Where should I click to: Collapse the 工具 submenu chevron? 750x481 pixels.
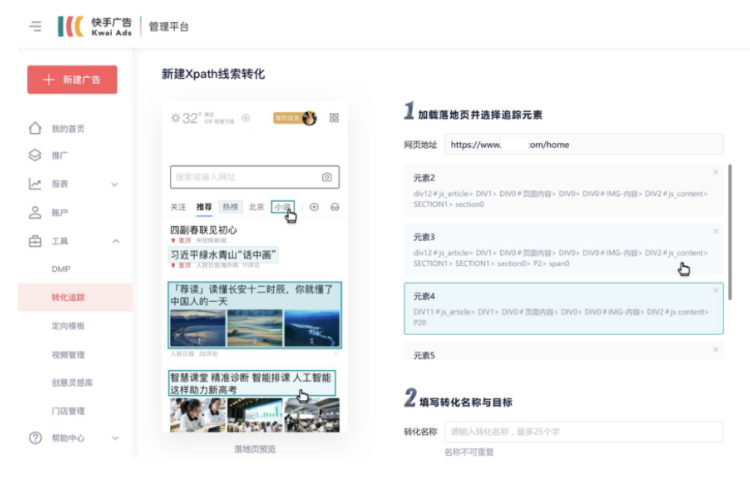(x=115, y=241)
